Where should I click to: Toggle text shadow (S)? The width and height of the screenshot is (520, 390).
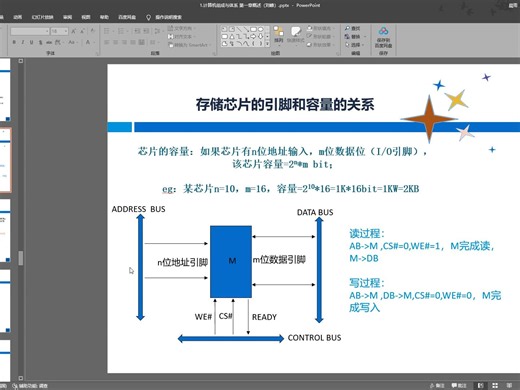click(x=40, y=42)
